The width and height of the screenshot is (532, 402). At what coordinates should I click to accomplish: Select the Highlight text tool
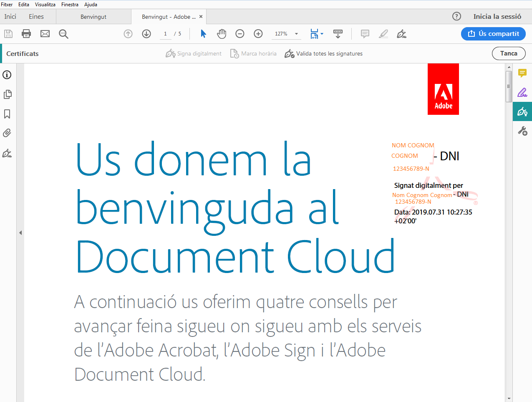click(x=383, y=34)
